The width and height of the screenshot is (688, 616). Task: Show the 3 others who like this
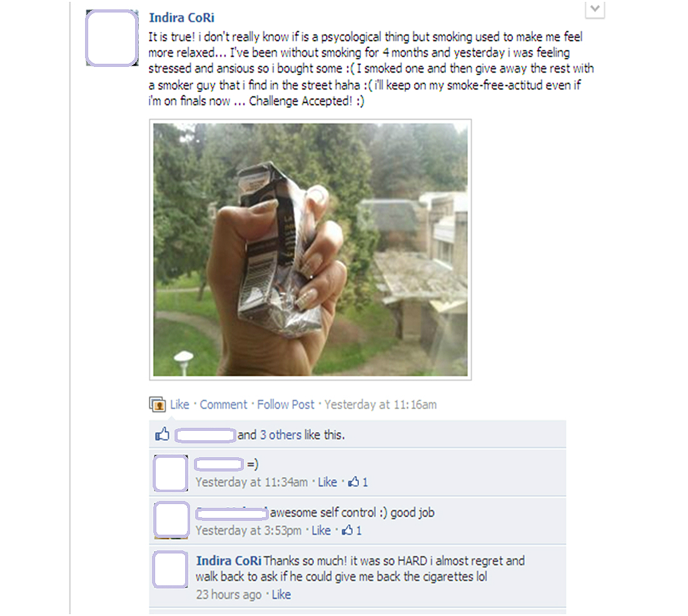point(281,435)
